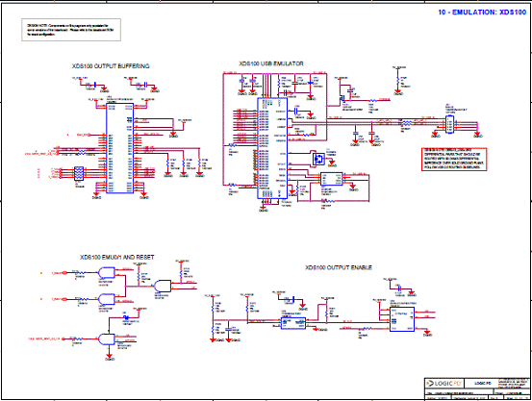Image resolution: width=532 pixels, height=401 pixels.
Task: Select the "XDS100 USB EMULATOR" section heading
Action: (x=271, y=63)
